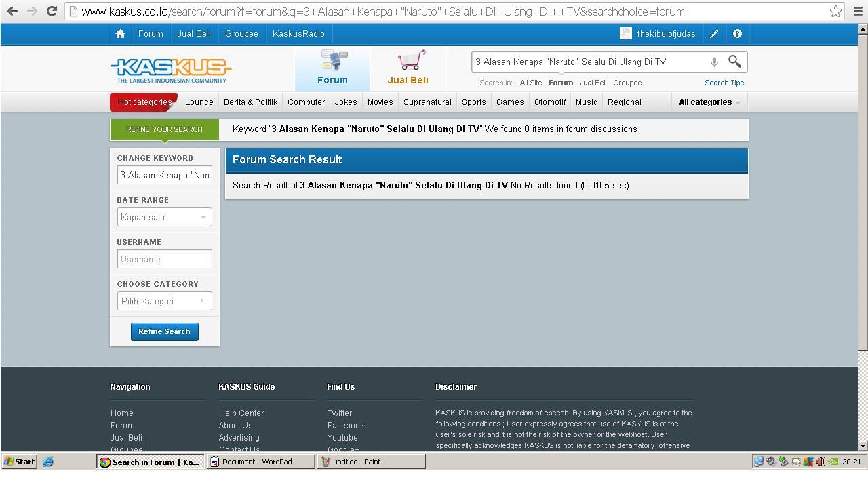Select the Jual Beli shopping cart icon
Image resolution: width=868 pixels, height=488 pixels.
(408, 68)
